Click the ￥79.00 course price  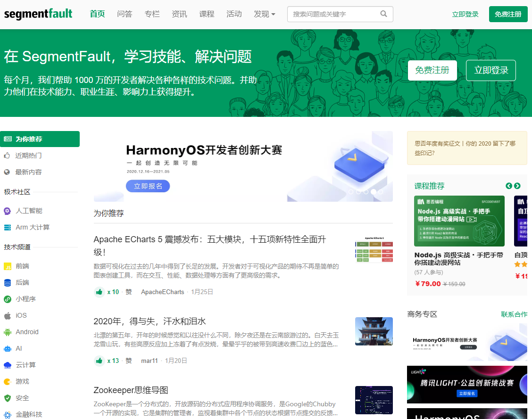click(428, 284)
